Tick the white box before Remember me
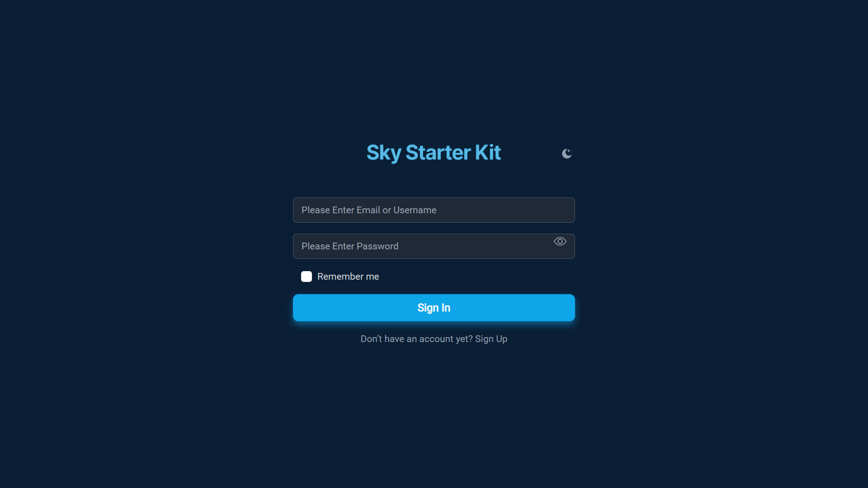This screenshot has height=488, width=868. [x=307, y=277]
